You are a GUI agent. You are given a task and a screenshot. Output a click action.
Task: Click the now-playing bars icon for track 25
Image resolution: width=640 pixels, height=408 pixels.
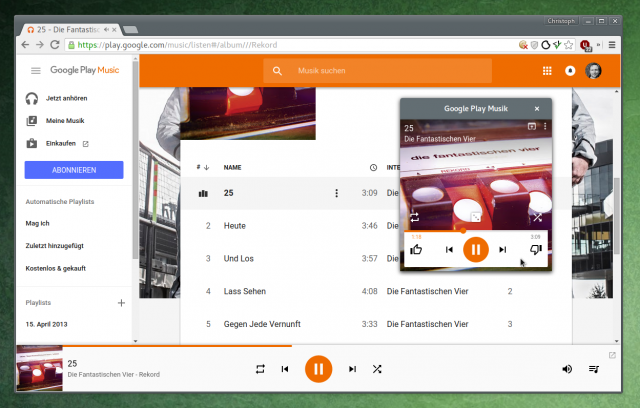coord(203,193)
